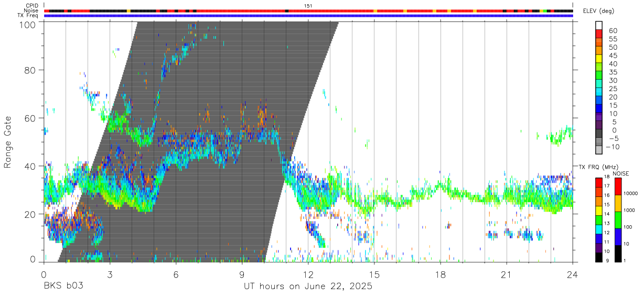The height and width of the screenshot is (297, 644).
Task: Click the CPID value '151'
Action: click(x=308, y=6)
